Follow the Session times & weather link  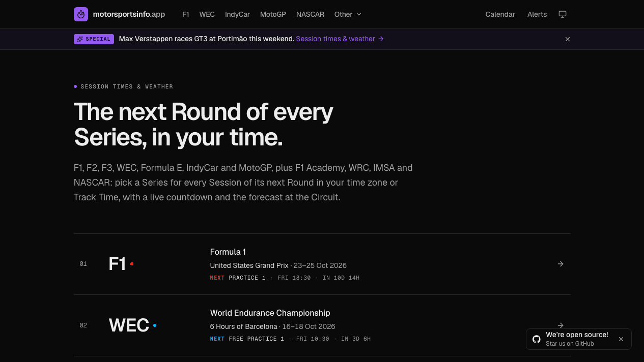point(340,39)
